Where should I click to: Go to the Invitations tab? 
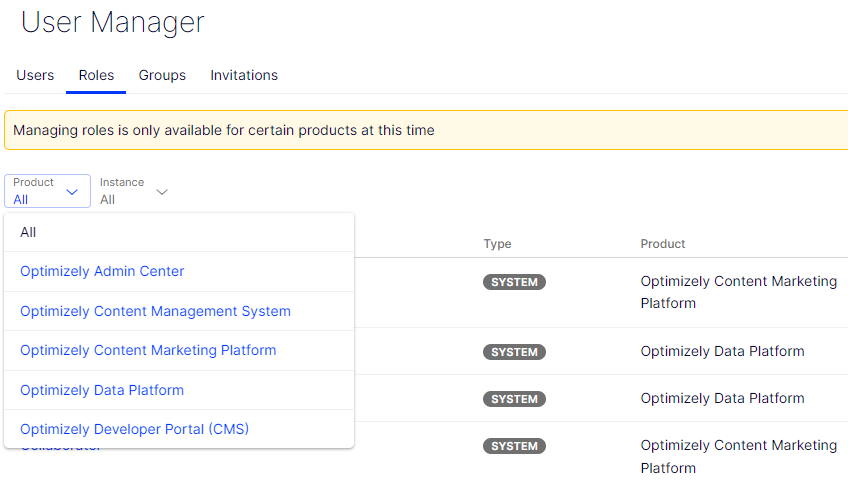point(244,75)
